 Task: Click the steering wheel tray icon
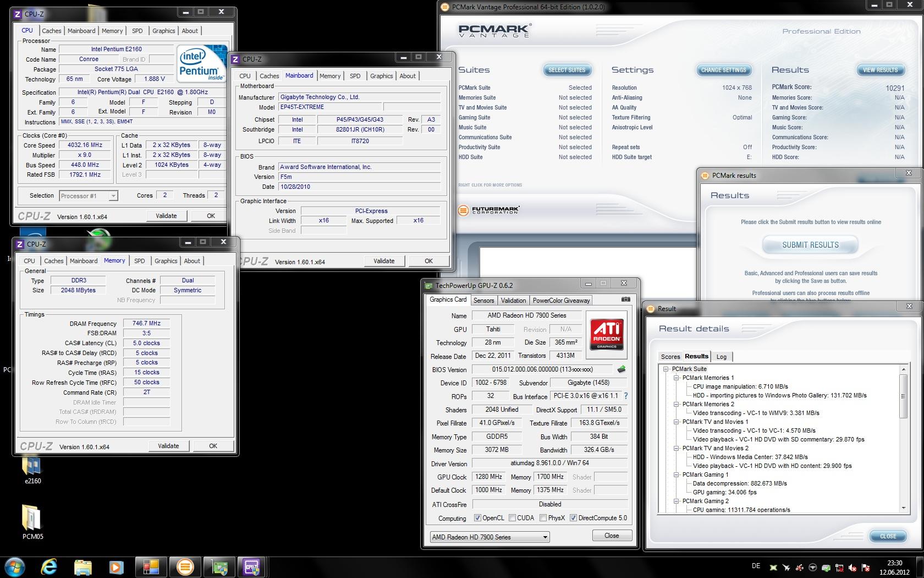tap(813, 568)
